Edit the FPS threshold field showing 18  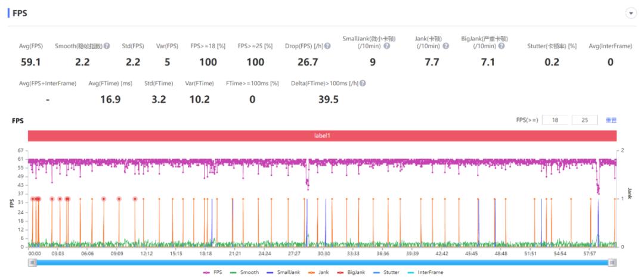coord(555,120)
